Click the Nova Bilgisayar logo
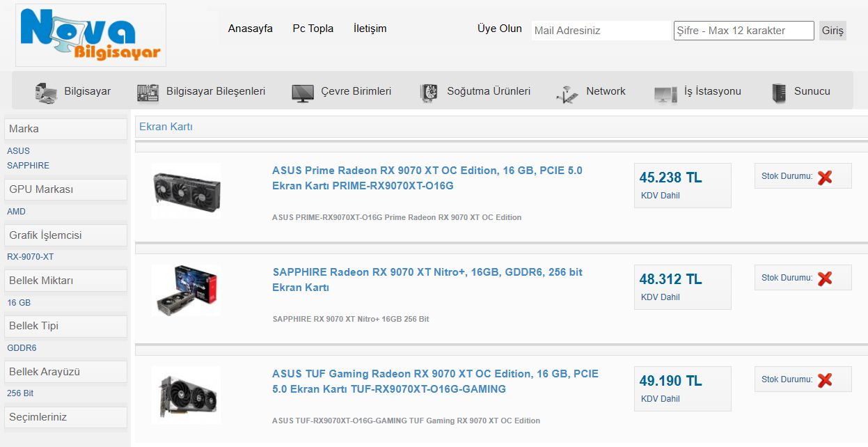Screen dimensions: 868x447 [90, 35]
